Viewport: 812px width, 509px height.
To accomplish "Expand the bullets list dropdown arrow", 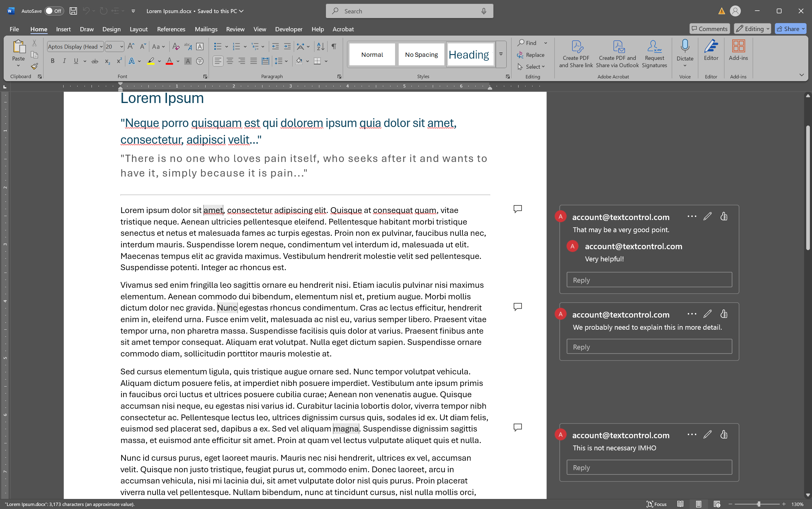I will (x=226, y=46).
